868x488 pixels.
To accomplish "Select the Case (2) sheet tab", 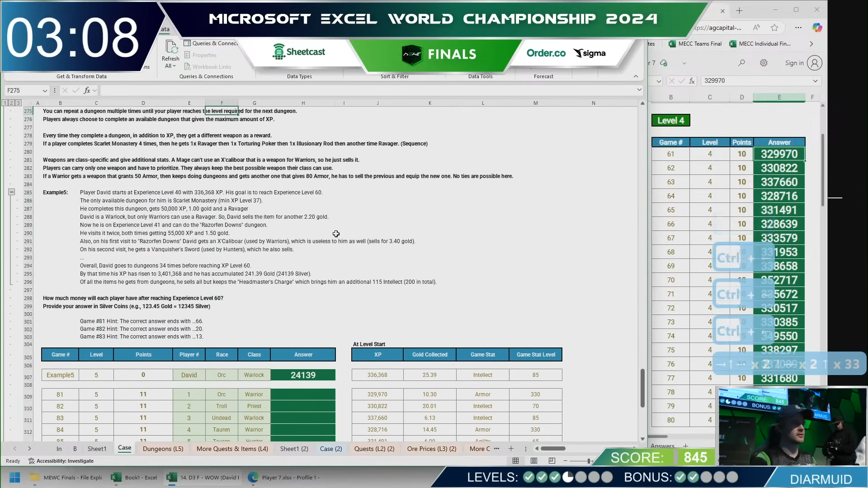I will point(331,449).
